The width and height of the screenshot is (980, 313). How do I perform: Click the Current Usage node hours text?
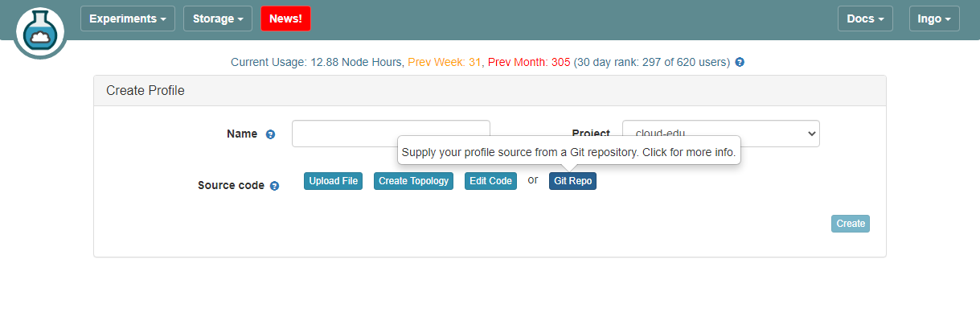(317, 62)
